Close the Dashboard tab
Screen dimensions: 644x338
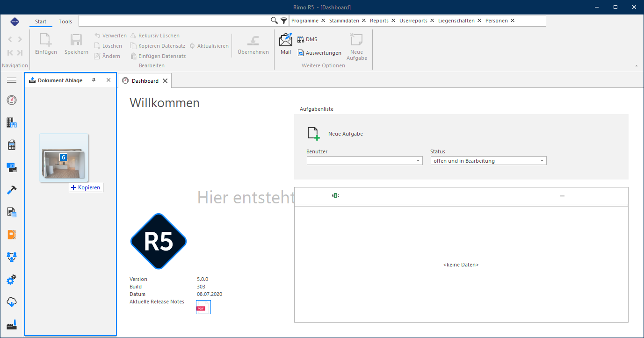coord(165,81)
